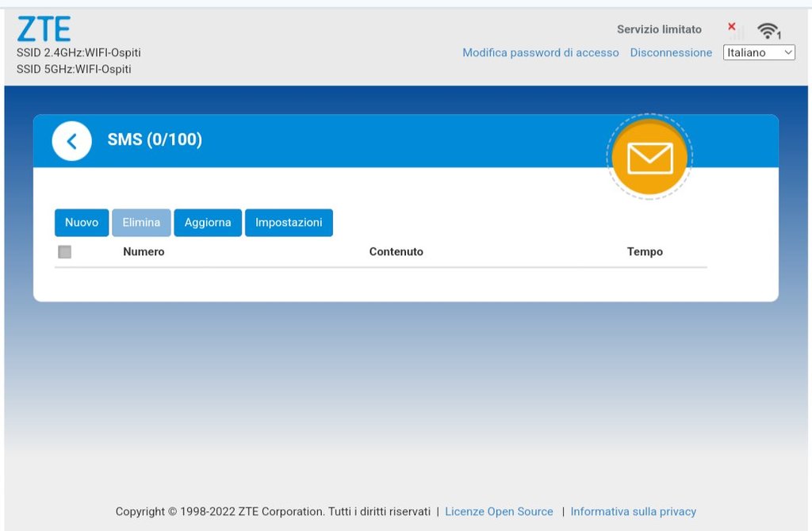This screenshot has width=812, height=531.
Task: Click the Servizio limitato status text
Action: 659,29
